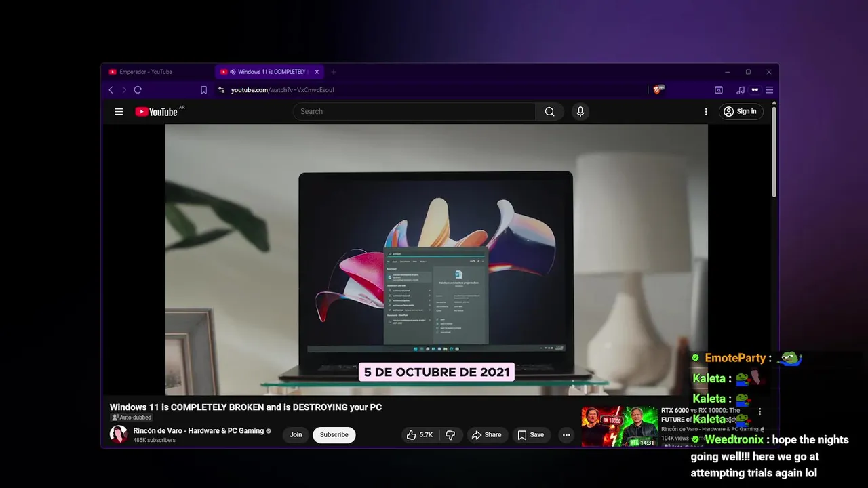
Task: Share this video
Action: point(486,435)
